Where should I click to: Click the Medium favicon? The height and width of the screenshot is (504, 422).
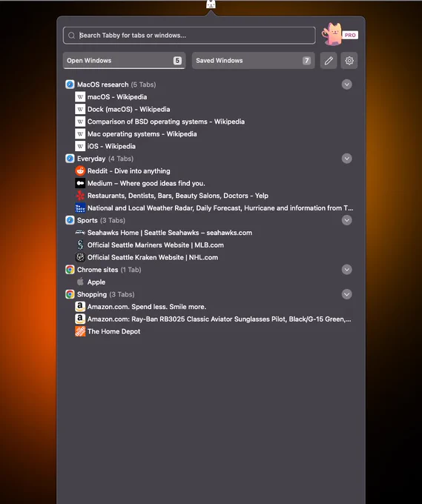(80, 183)
